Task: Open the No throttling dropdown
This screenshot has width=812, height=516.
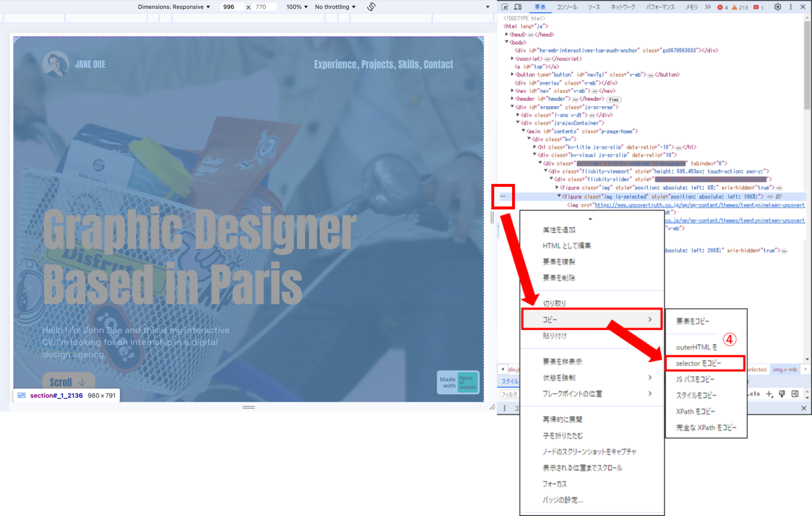Action: point(335,7)
